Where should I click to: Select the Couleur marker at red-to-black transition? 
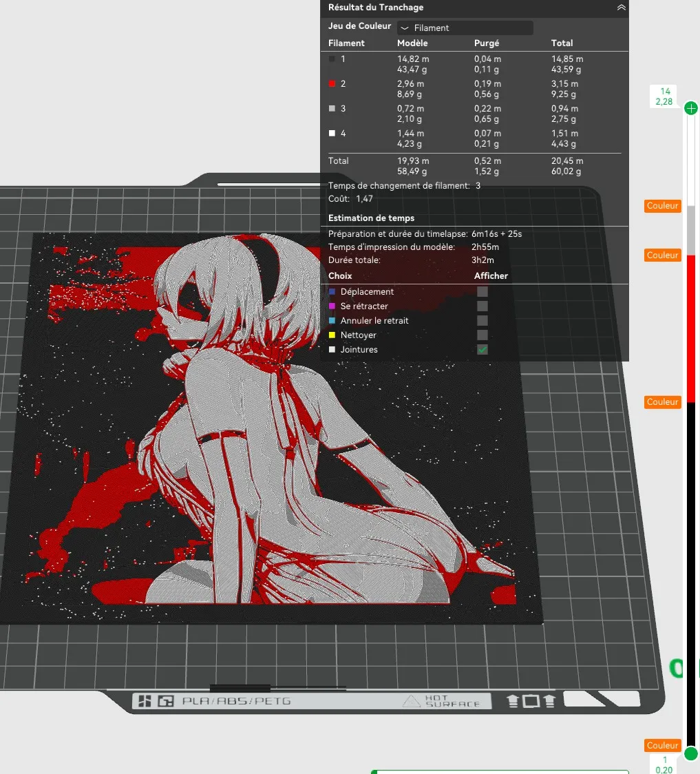pyautogui.click(x=663, y=402)
